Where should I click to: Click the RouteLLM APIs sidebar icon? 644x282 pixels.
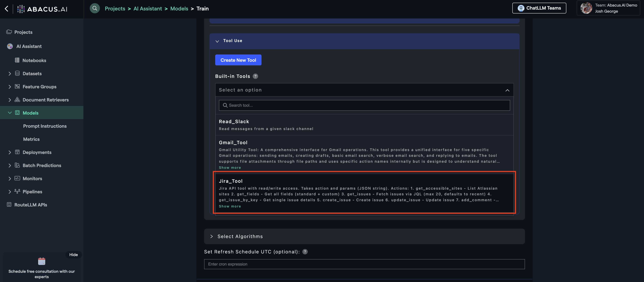9,204
